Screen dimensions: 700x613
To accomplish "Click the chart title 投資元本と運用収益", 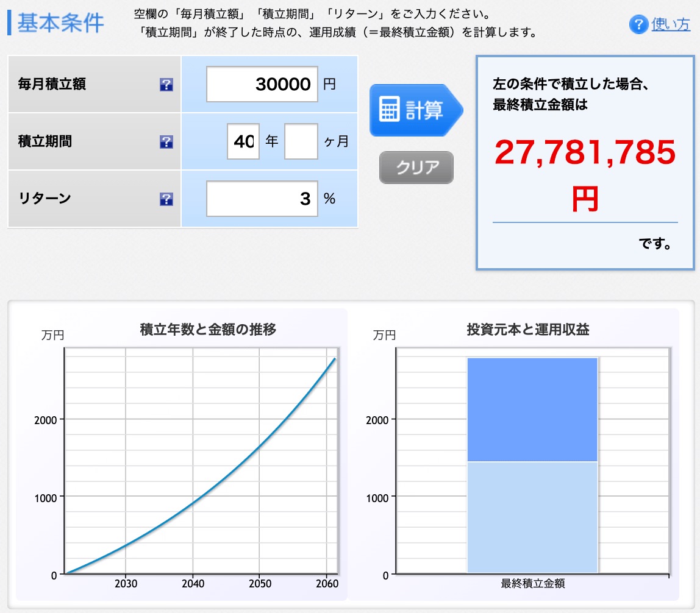I will point(528,329).
